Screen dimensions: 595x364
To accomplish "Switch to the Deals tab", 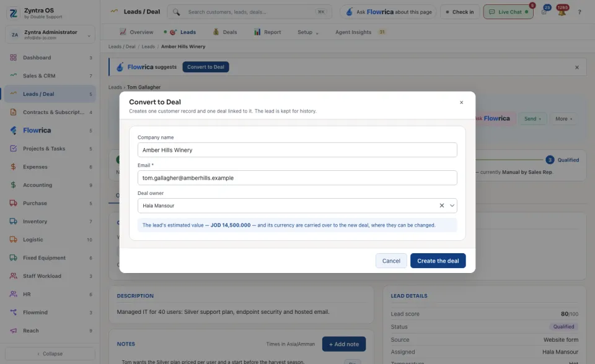I will pos(224,32).
